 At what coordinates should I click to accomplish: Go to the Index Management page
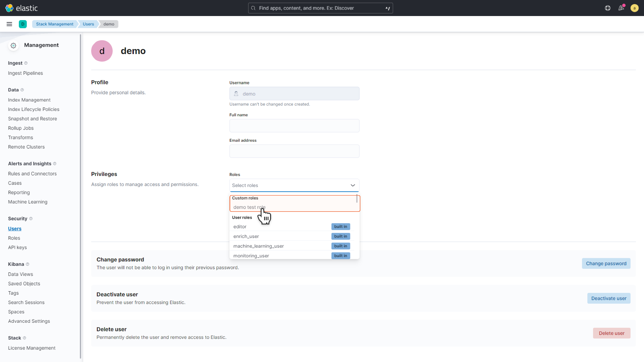click(x=29, y=100)
